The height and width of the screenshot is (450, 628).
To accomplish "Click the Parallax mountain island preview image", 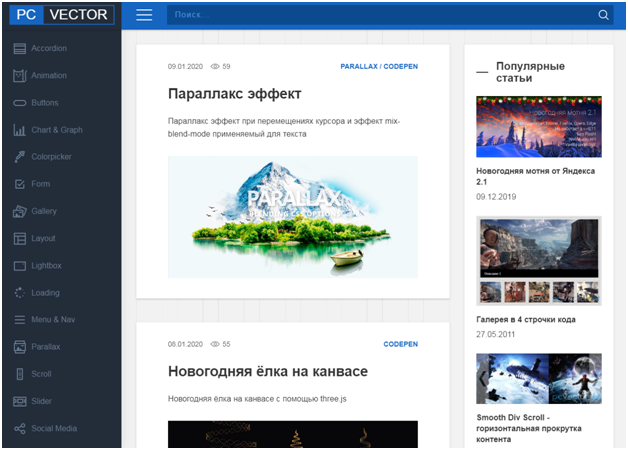I will (x=293, y=217).
